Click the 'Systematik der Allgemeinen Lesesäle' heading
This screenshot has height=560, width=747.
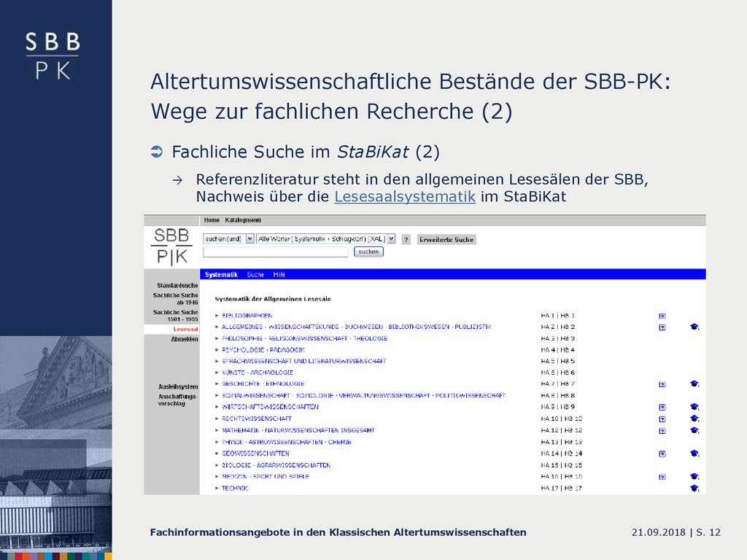click(x=273, y=299)
